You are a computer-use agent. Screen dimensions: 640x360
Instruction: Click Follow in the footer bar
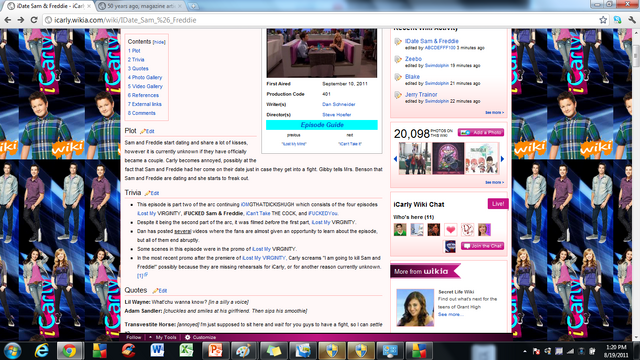pos(133,337)
